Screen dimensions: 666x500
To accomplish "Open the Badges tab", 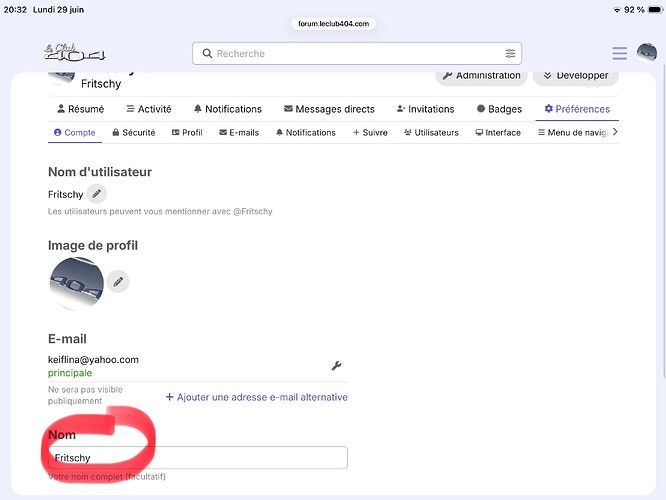I will [499, 109].
